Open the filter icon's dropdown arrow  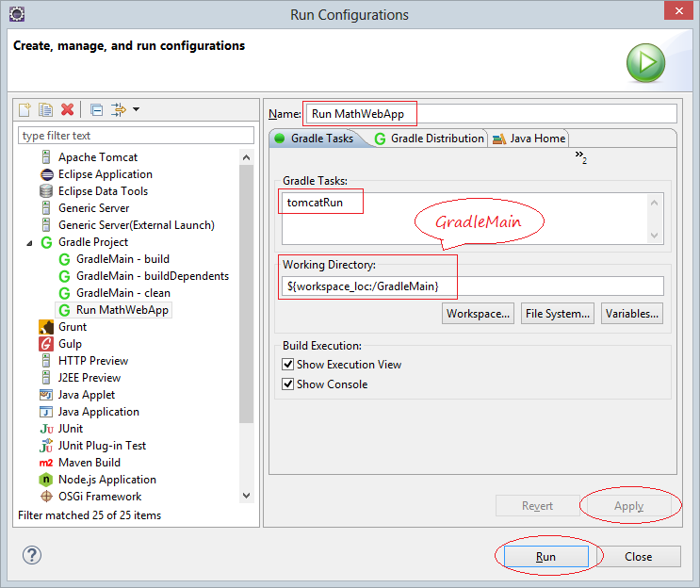click(137, 109)
